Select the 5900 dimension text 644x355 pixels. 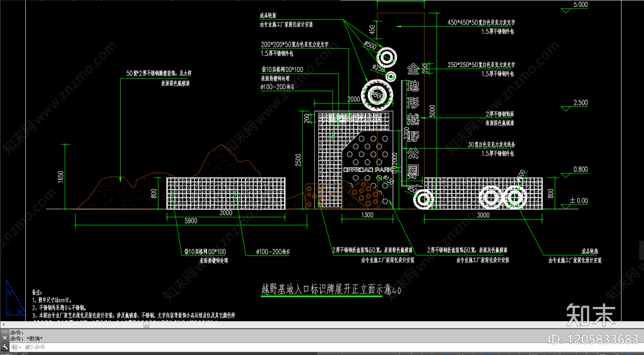[x=191, y=221]
